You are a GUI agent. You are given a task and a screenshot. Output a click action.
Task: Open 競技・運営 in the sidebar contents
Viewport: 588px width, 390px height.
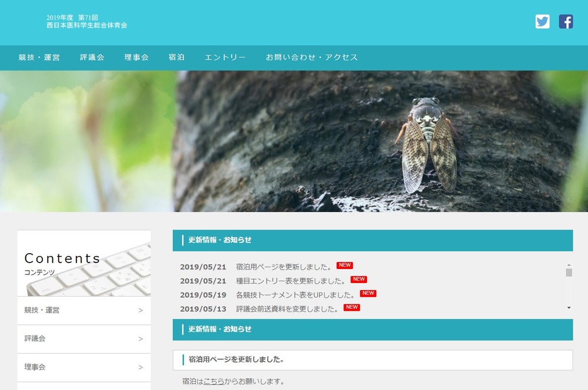[x=42, y=310]
